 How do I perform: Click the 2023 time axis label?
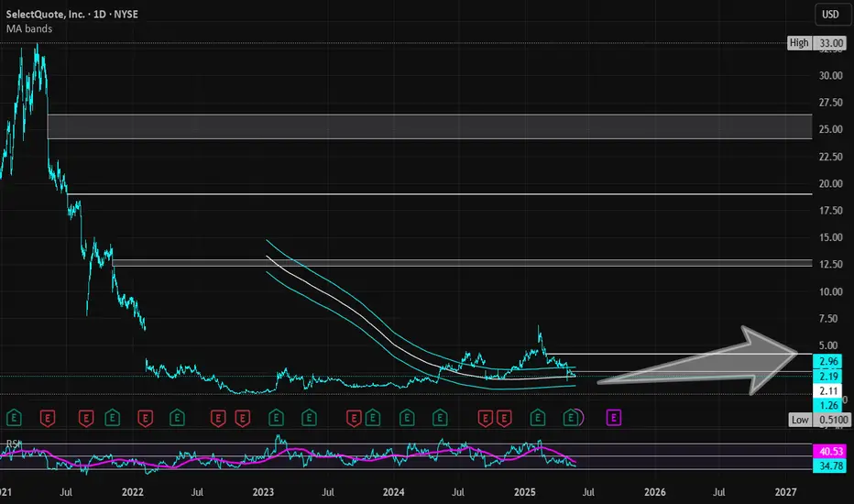pos(263,492)
